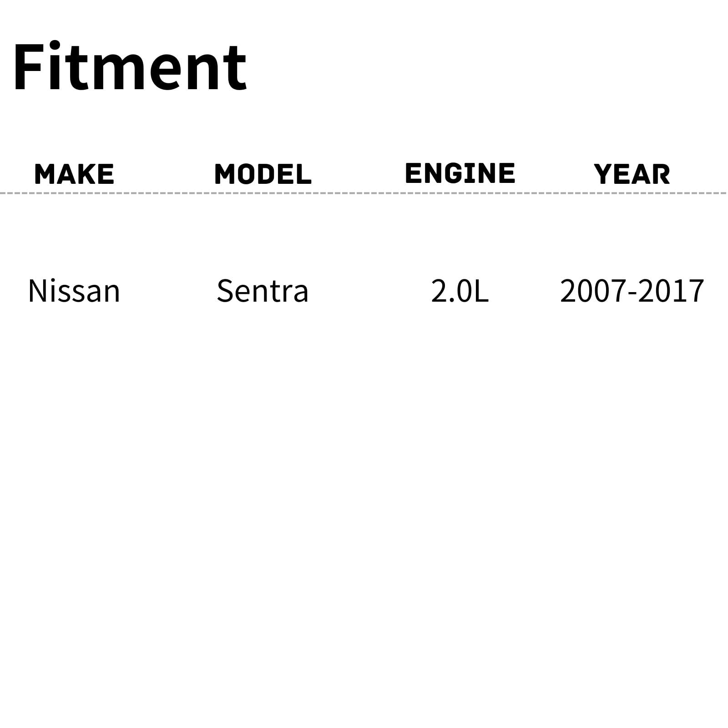Click the Nissan Sentra fitment row
The image size is (728, 728).
point(364,291)
